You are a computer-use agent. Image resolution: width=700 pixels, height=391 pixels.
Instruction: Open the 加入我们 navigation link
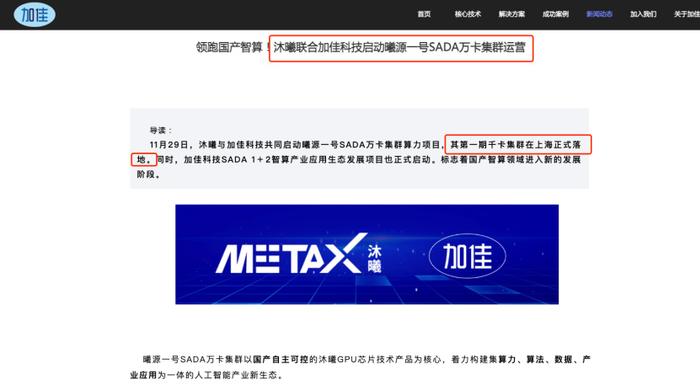coord(643,14)
